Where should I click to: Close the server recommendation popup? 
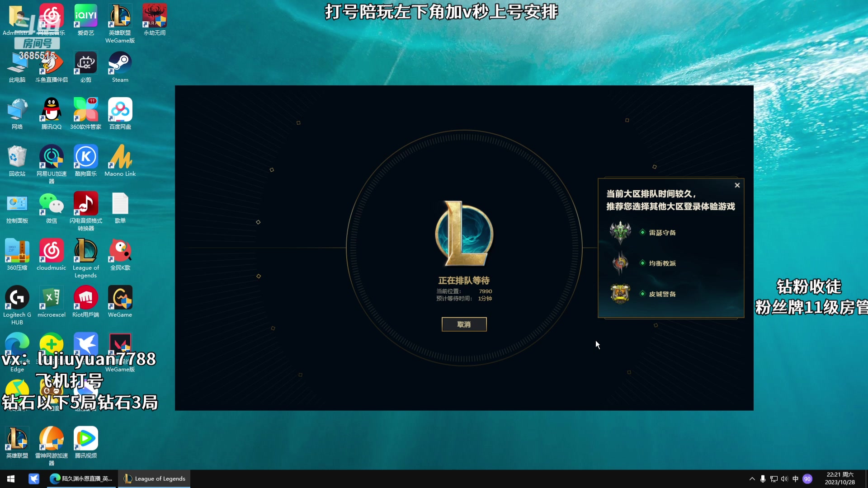737,185
